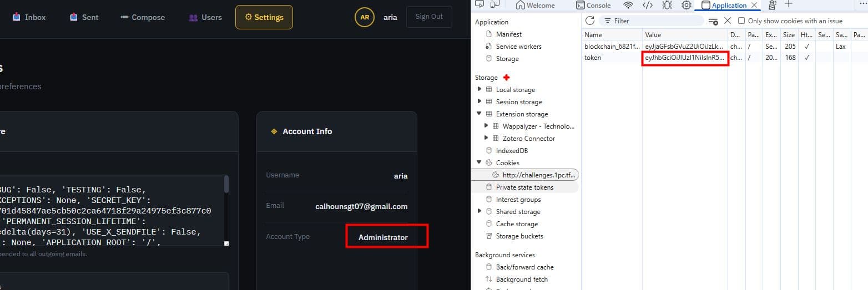This screenshot has height=290, width=868.
Task: Click the Inspect element picker icon
Action: pyautogui.click(x=480, y=5)
